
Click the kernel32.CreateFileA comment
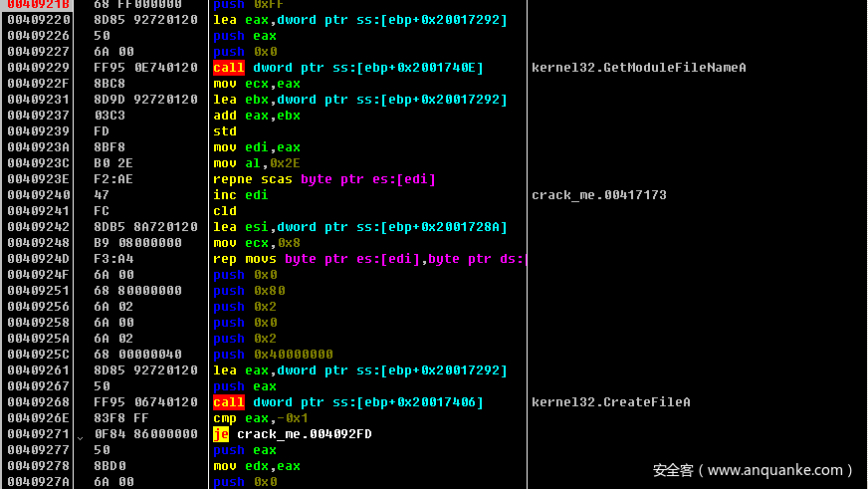coord(611,402)
